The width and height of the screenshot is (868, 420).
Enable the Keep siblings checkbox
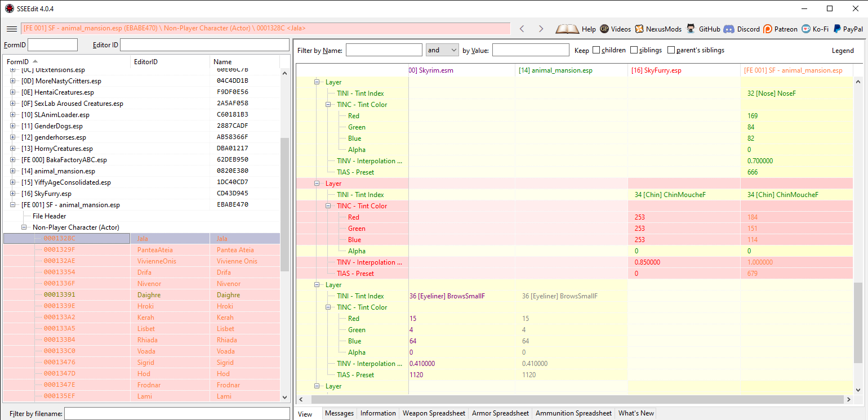634,50
